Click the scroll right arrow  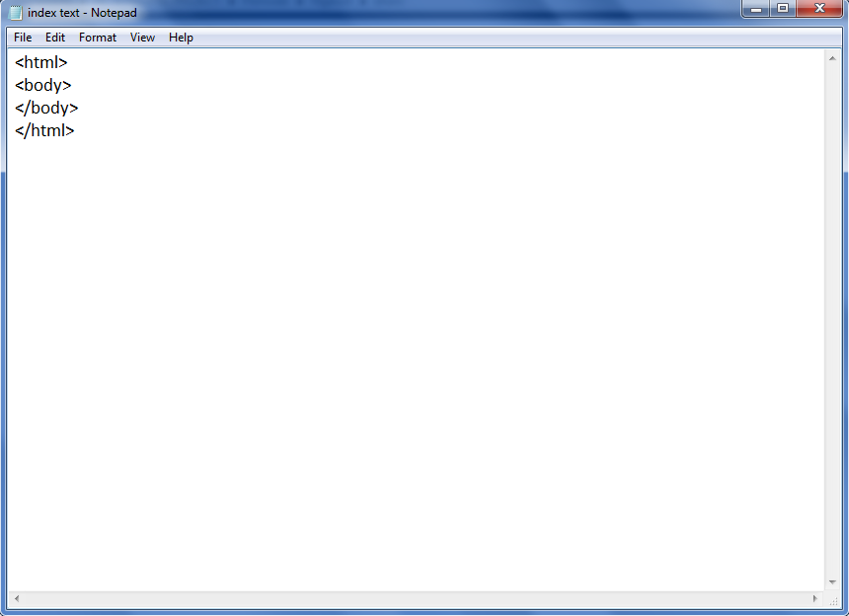tap(814, 599)
